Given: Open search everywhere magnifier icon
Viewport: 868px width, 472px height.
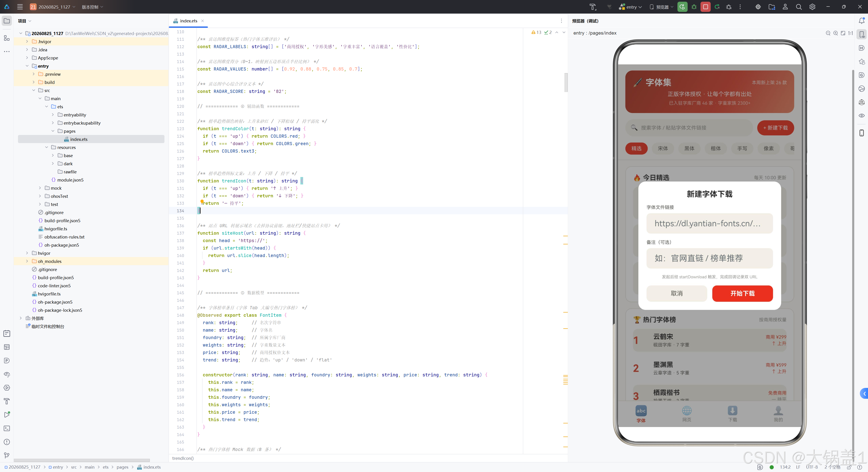Looking at the screenshot, I should point(799,7).
